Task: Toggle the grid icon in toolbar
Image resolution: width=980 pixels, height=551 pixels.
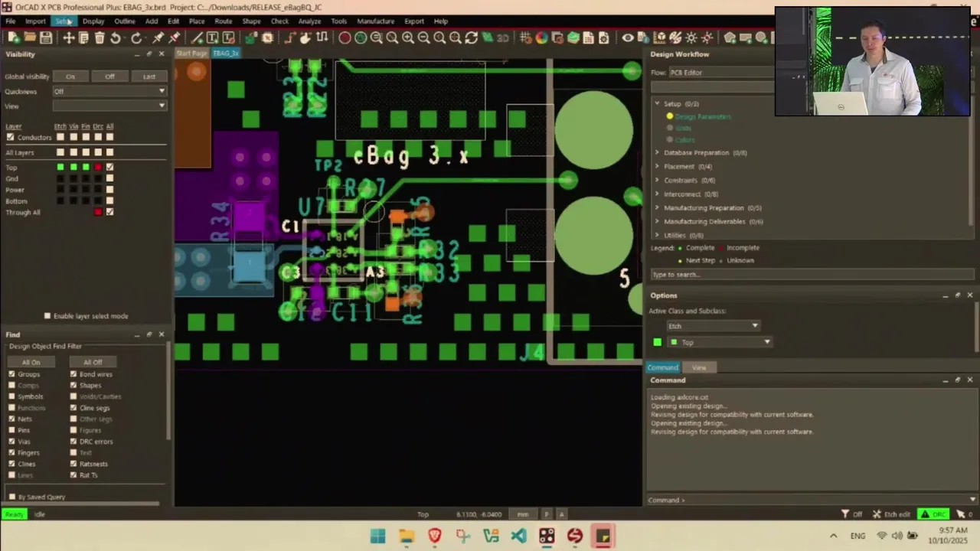Action: 526,37
